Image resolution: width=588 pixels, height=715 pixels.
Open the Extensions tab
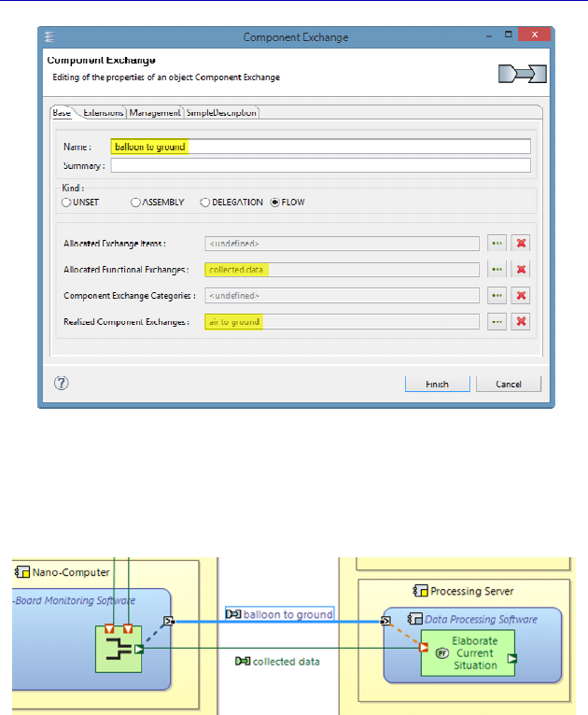pos(103,113)
